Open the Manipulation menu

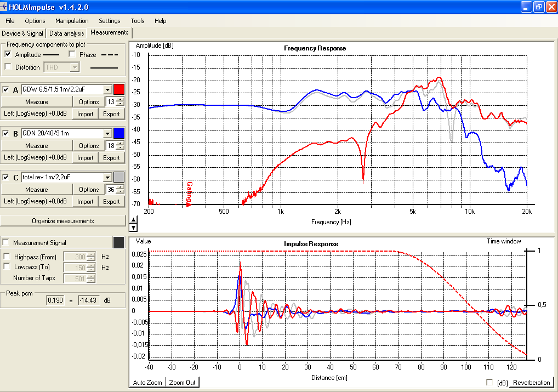tap(72, 21)
